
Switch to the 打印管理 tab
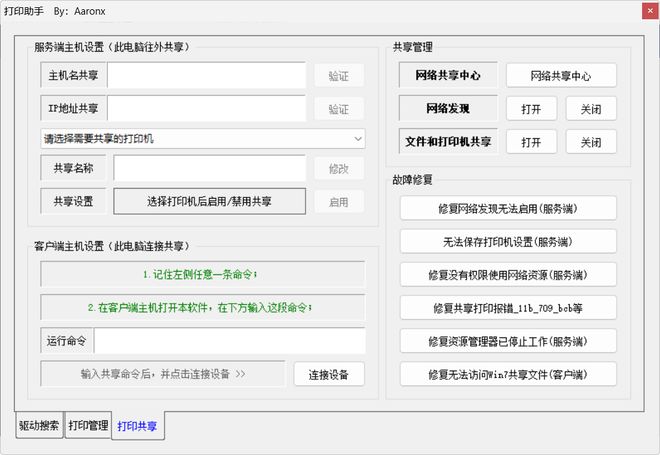click(88, 425)
